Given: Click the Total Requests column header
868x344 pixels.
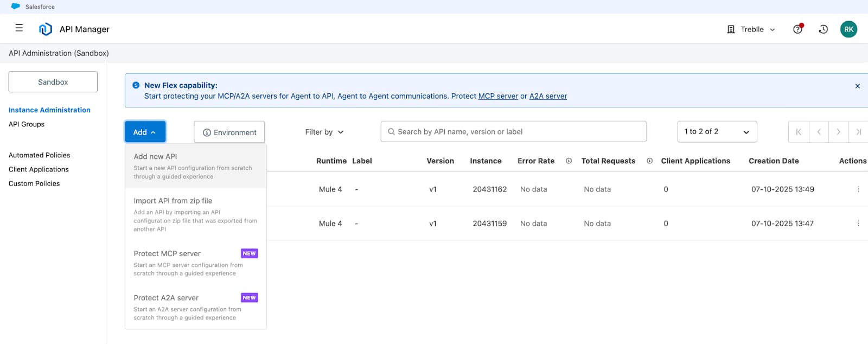Looking at the screenshot, I should [608, 161].
